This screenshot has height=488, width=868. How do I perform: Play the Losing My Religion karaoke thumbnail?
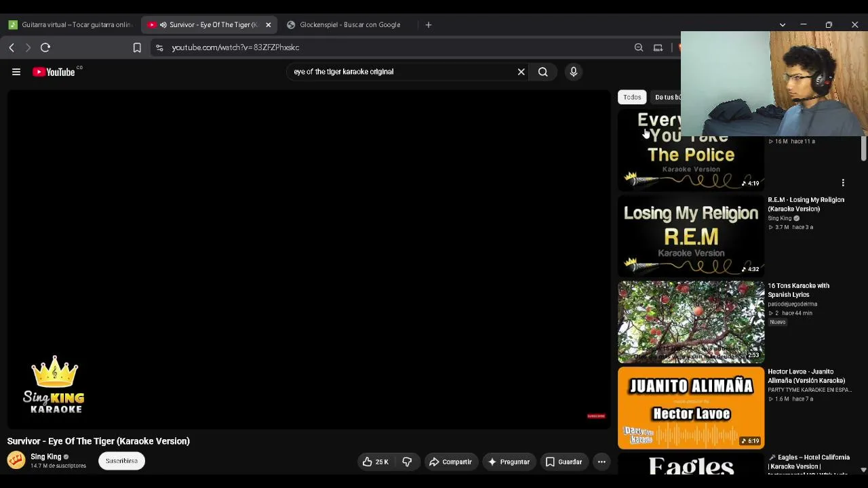click(691, 236)
